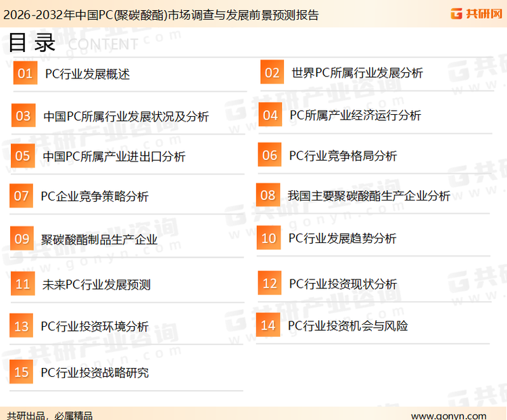Open chapter PC所属产业经济运行分析

point(356,115)
